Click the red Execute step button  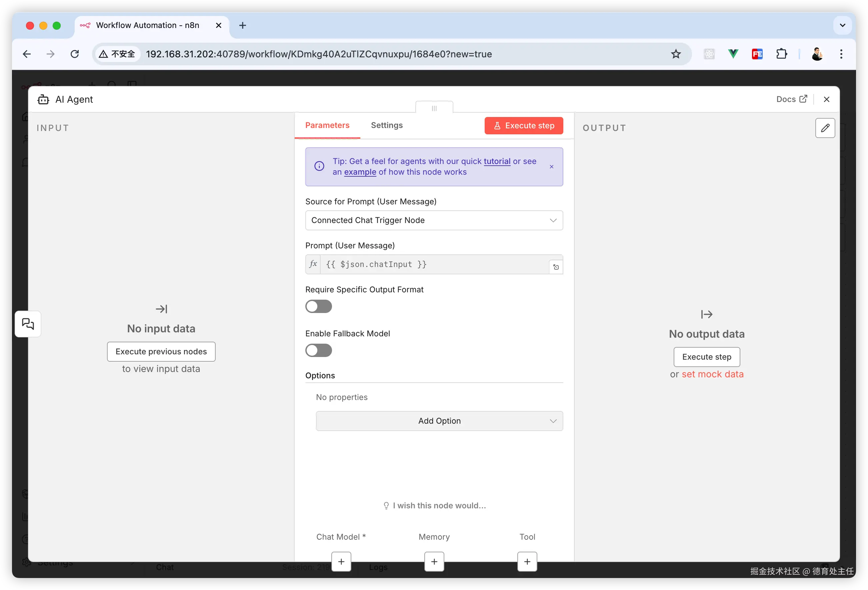(x=524, y=126)
